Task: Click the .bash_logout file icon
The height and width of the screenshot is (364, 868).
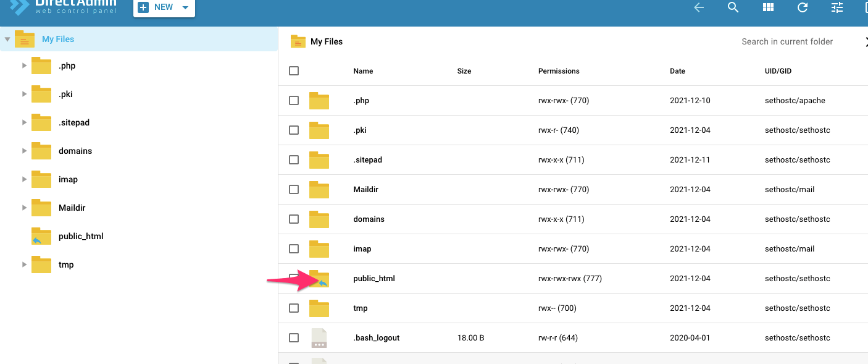Action: (x=319, y=337)
